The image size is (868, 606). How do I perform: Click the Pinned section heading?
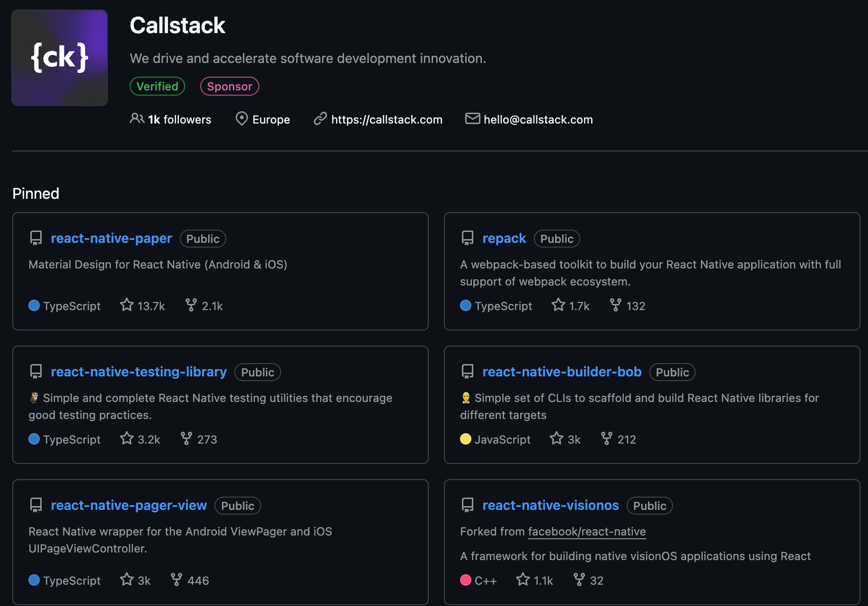(x=36, y=194)
